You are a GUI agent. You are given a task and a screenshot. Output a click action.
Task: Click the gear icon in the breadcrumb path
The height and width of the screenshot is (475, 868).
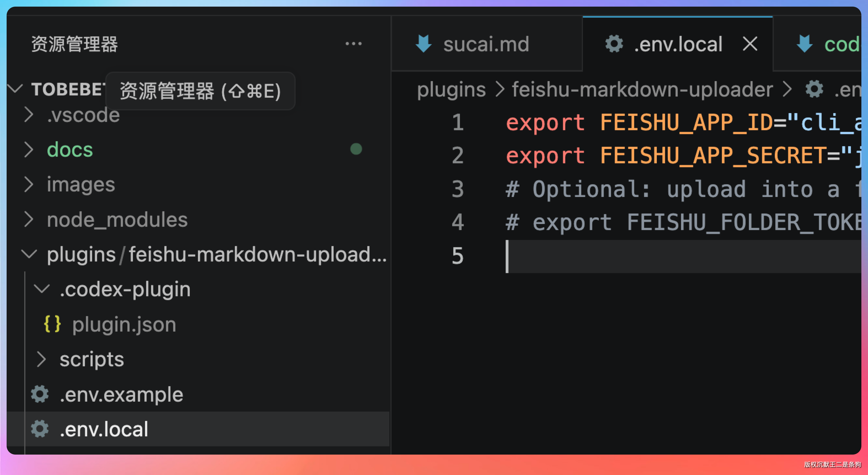[814, 90]
